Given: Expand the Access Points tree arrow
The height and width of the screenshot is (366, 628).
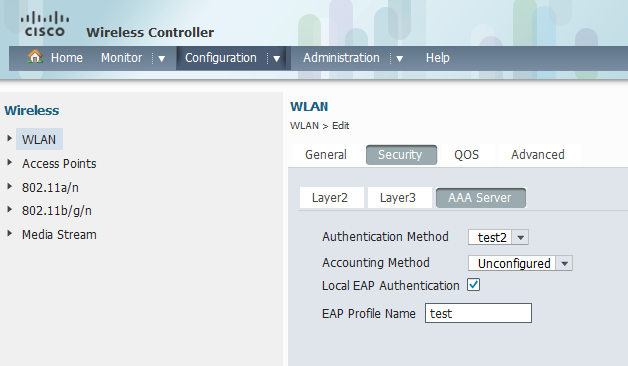Looking at the screenshot, I should pos(10,163).
